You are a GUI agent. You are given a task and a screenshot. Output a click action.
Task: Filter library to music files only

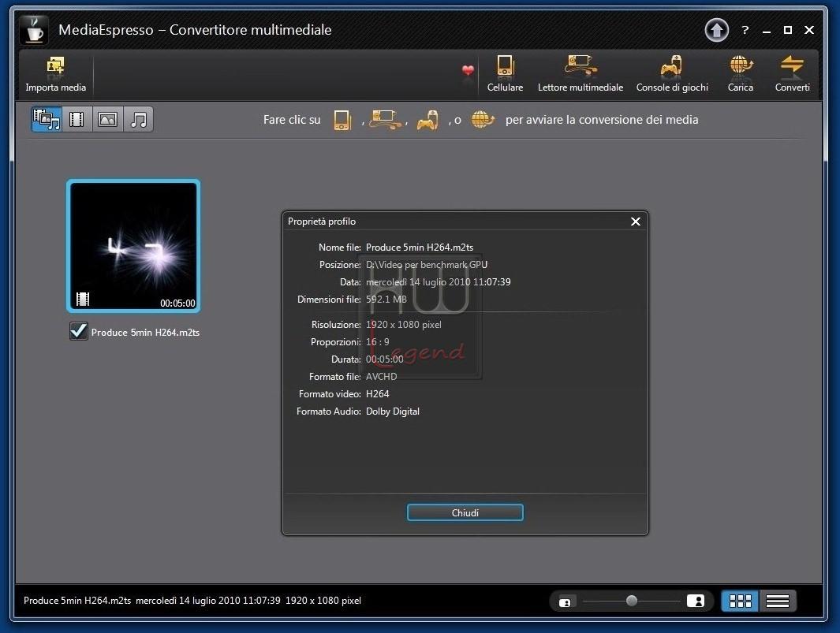pyautogui.click(x=139, y=119)
